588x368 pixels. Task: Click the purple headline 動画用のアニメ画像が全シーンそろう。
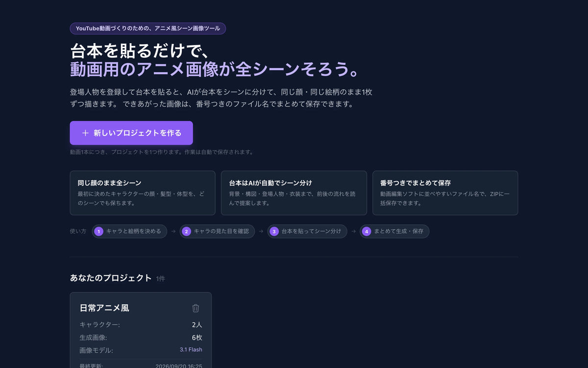pos(216,69)
